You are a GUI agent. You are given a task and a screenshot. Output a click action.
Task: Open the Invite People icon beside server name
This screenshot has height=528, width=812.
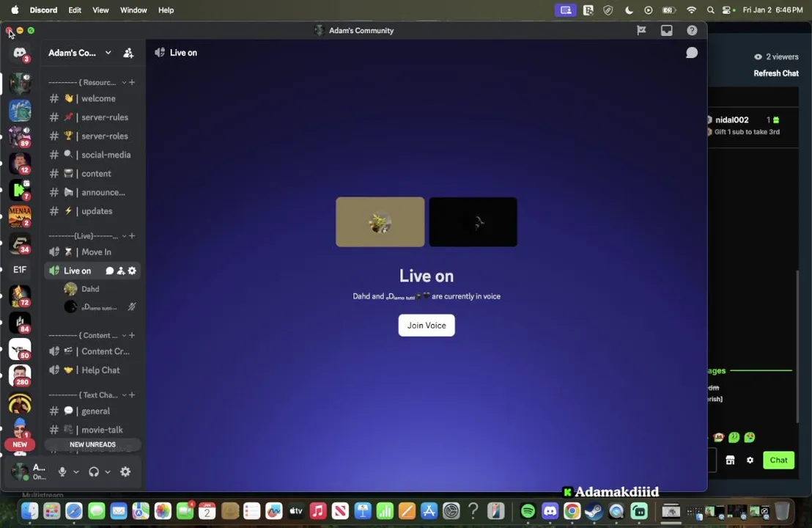tap(128, 53)
